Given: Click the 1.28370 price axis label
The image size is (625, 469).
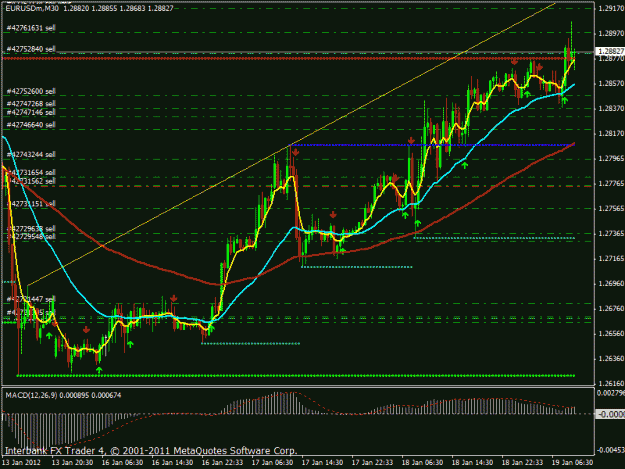Looking at the screenshot, I should 611,108.
